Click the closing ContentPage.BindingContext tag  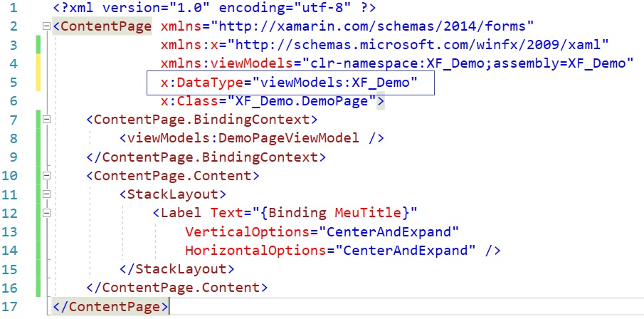206,157
